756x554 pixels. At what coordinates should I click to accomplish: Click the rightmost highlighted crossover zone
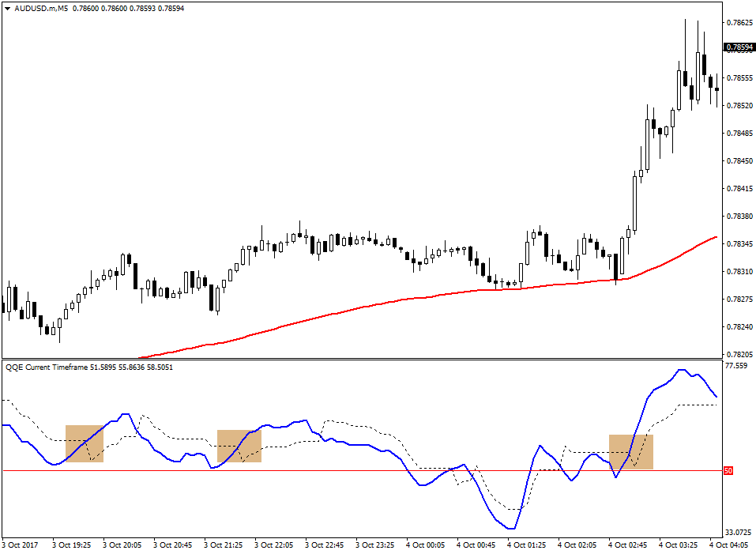(632, 452)
